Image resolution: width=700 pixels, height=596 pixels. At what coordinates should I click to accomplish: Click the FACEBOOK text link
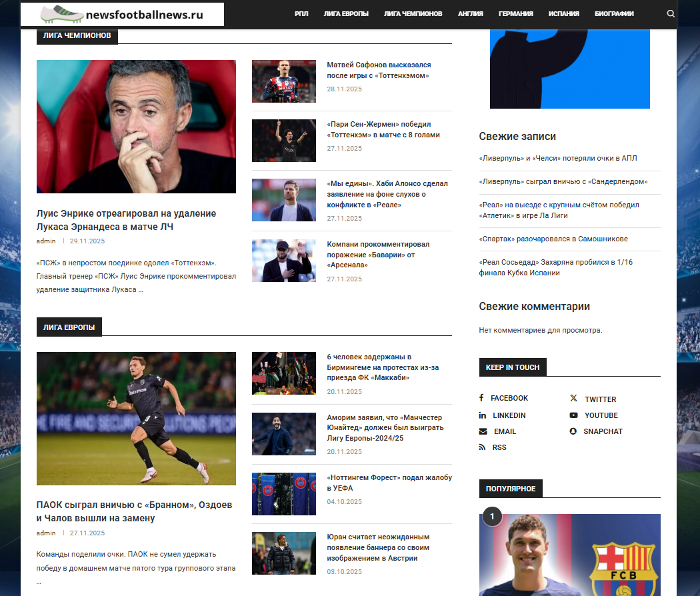coord(509,398)
